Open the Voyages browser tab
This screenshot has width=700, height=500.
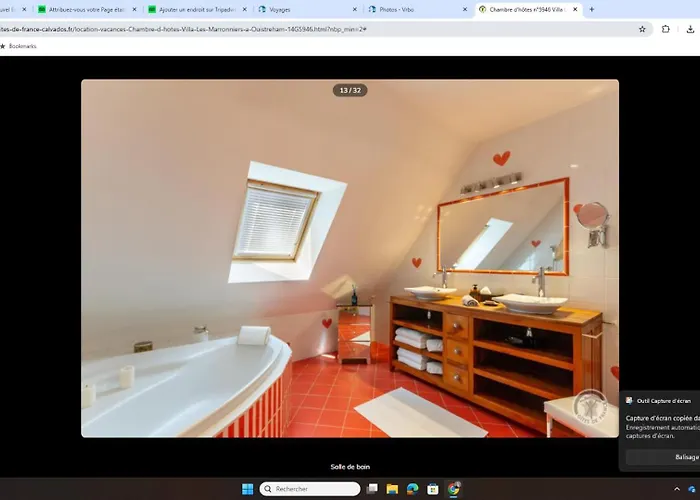tap(308, 9)
